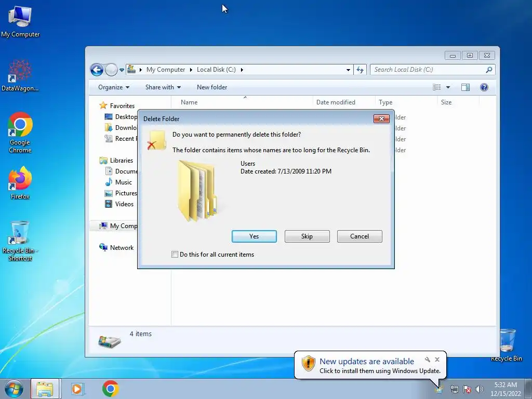This screenshot has height=399, width=532.
Task: Click Skip in Delete Folder dialog
Action: pos(307,236)
